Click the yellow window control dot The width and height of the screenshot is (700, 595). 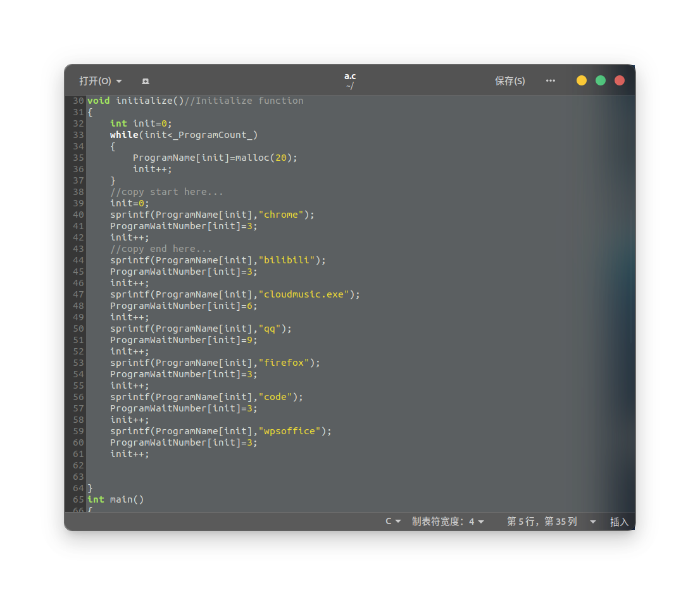[x=581, y=80]
